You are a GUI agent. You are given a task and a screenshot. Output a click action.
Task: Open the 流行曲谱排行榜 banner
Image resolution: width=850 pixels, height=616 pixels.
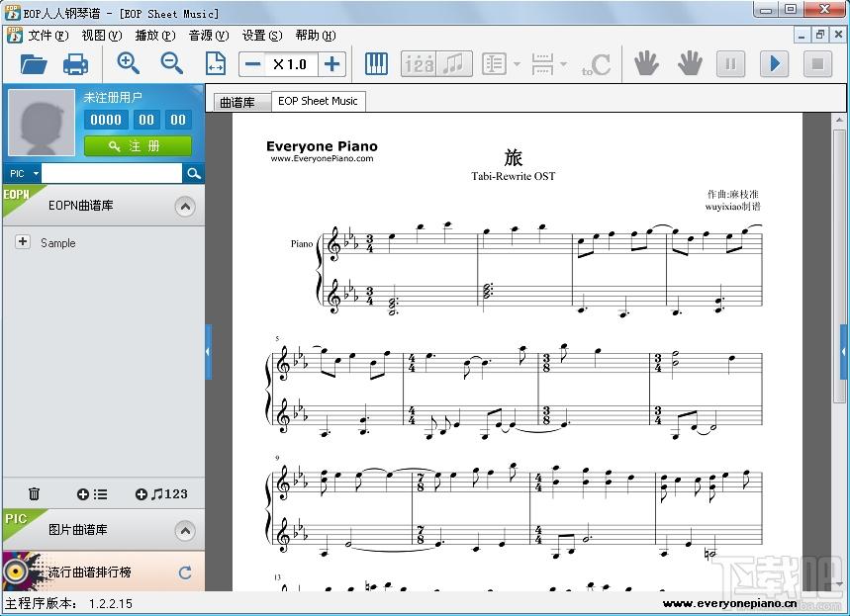[x=104, y=572]
